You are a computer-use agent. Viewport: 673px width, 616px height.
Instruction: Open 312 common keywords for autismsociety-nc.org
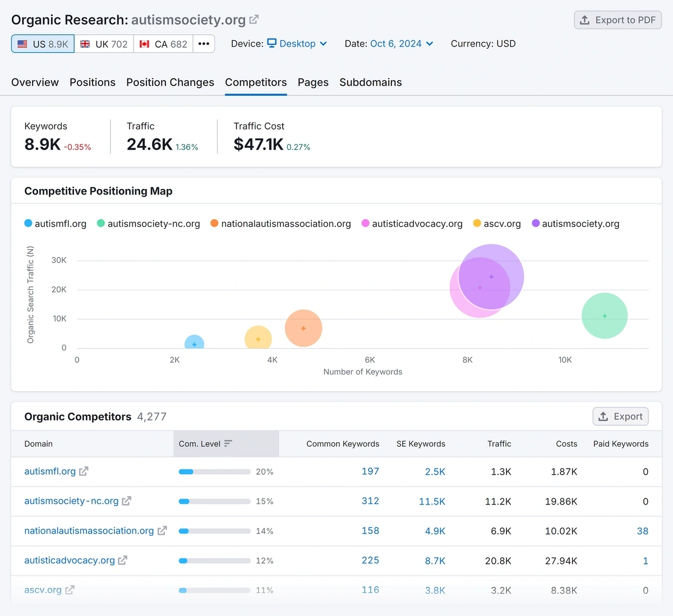pos(370,501)
